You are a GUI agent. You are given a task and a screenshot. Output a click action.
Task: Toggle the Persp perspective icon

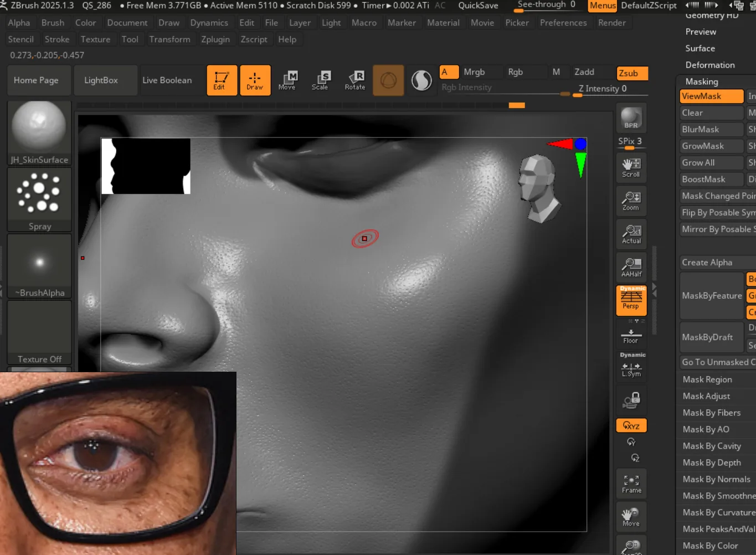click(631, 300)
